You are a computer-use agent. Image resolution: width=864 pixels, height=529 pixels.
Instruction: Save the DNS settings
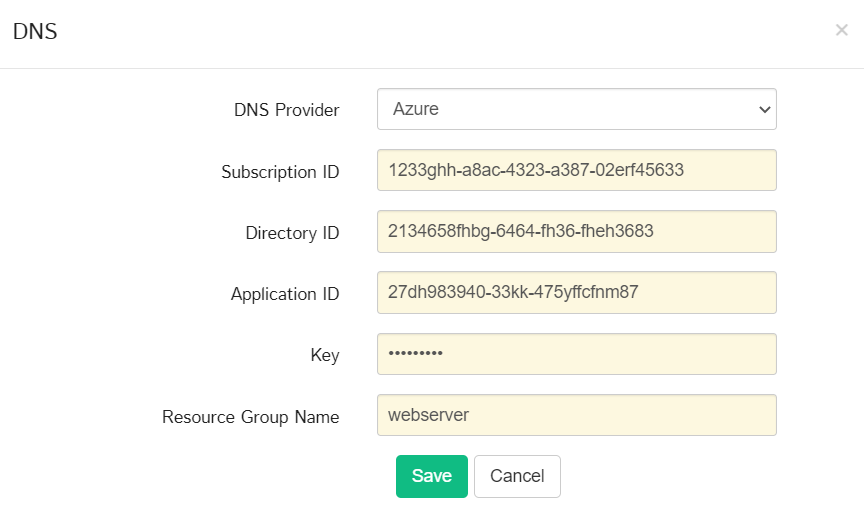(x=431, y=476)
